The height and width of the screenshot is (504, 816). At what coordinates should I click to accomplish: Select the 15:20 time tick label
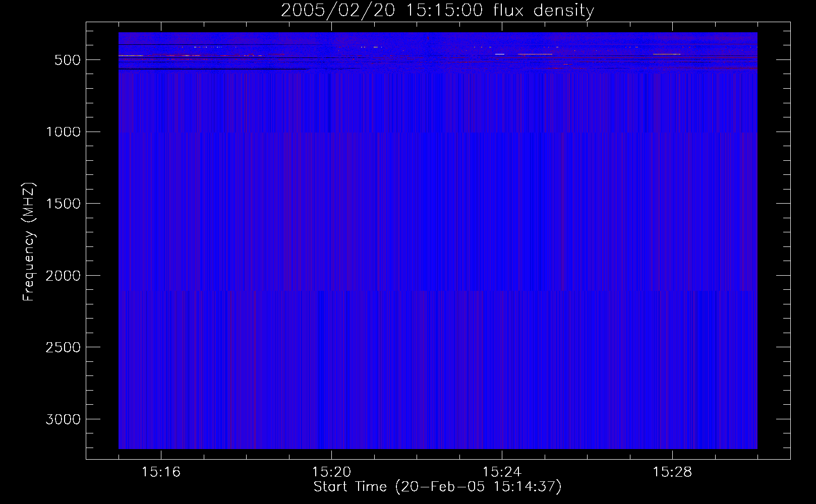click(331, 472)
